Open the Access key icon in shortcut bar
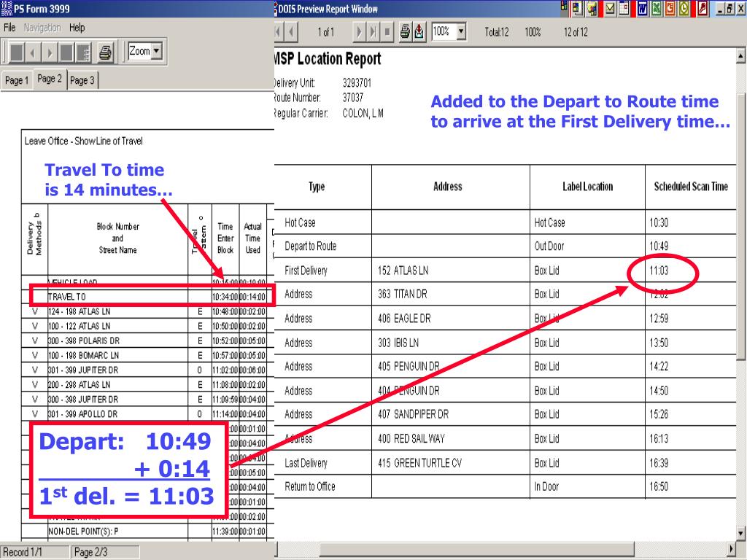747x560 pixels. tap(703, 9)
